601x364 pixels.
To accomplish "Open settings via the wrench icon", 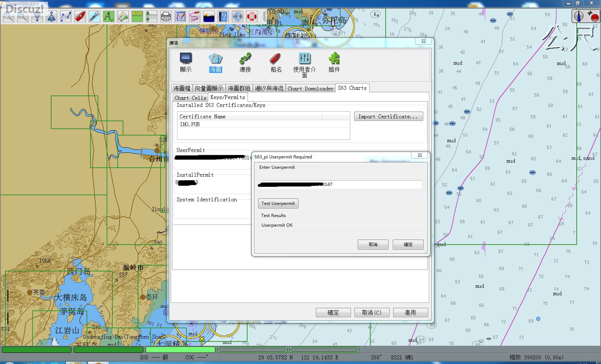I will (94, 16).
